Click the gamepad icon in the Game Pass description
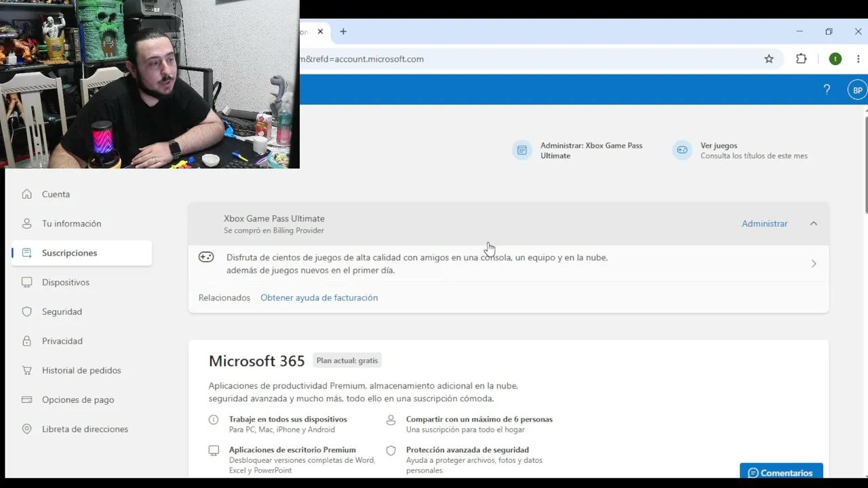The width and height of the screenshot is (868, 488). [206, 257]
